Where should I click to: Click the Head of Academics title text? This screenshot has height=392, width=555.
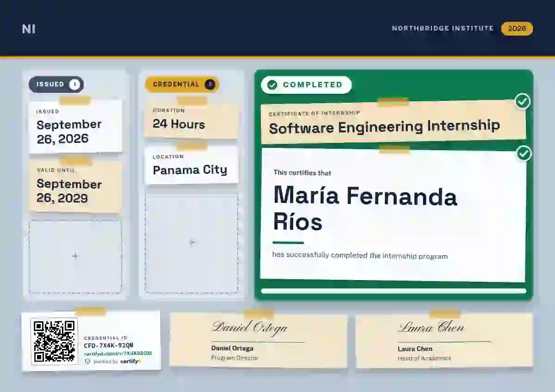point(424,358)
